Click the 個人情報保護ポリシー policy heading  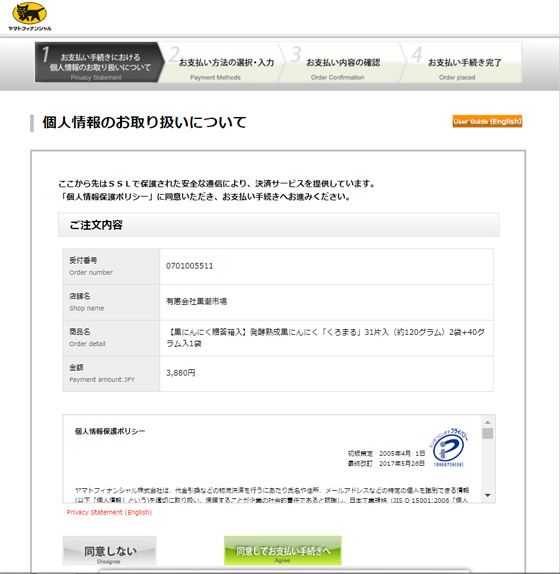tap(110, 431)
